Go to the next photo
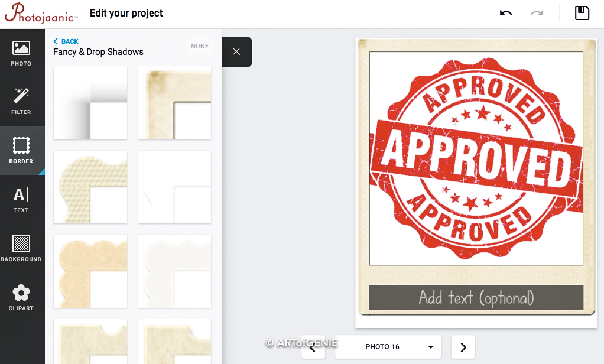 click(463, 347)
